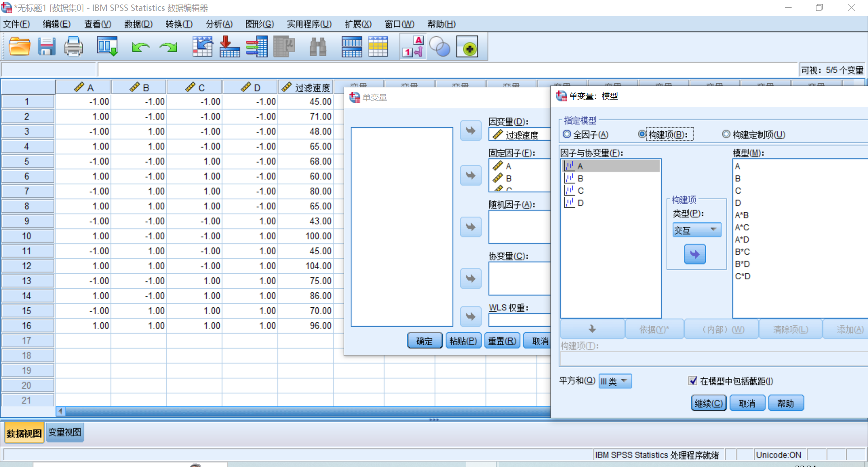Image resolution: width=868 pixels, height=467 pixels.
Task: Click the Redo arrow icon
Action: pos(168,47)
